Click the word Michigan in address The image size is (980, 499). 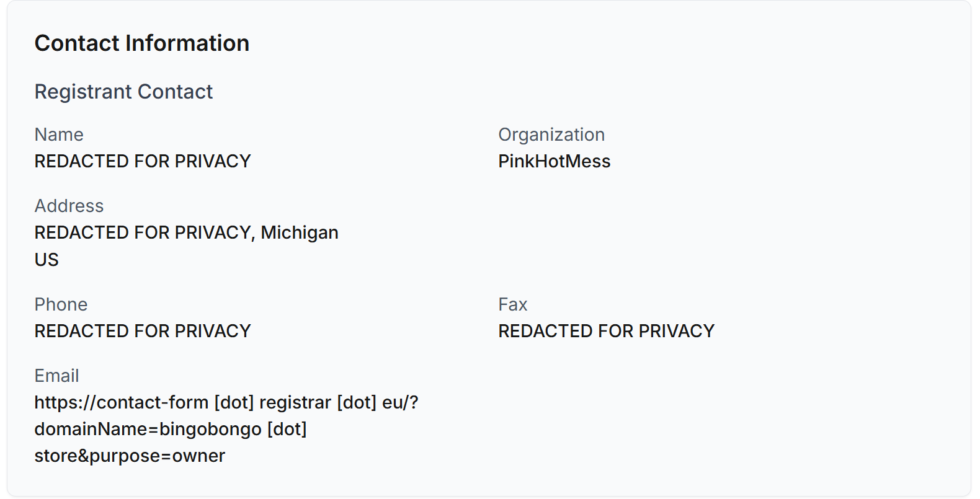pyautogui.click(x=299, y=232)
